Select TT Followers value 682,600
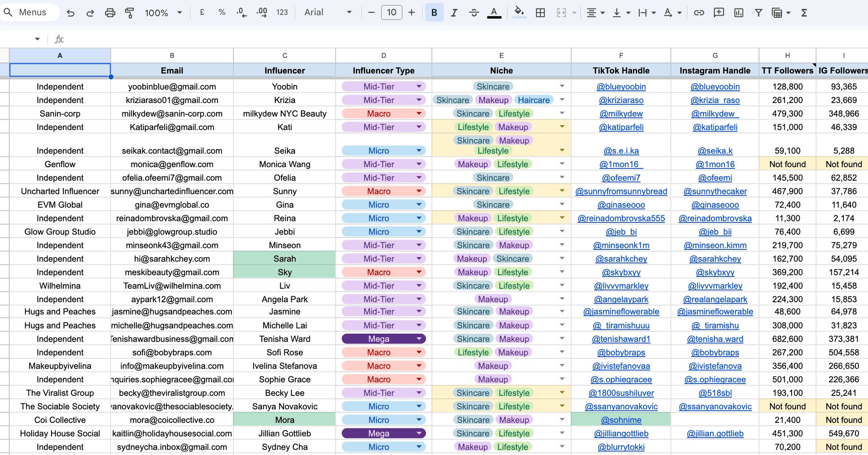The width and height of the screenshot is (868, 455). coord(788,339)
